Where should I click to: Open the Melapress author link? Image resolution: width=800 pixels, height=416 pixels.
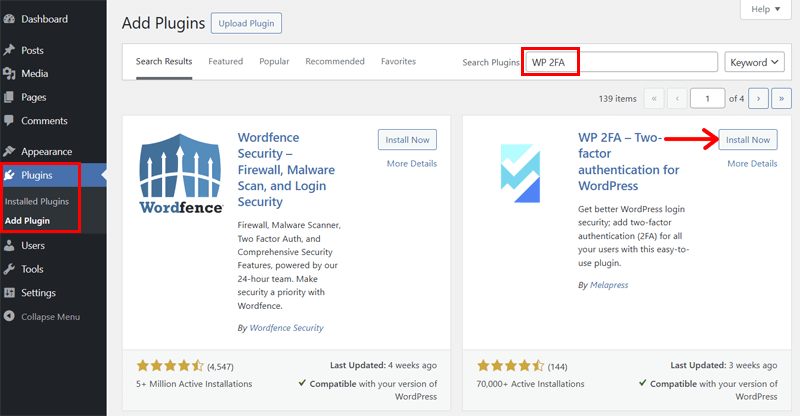[x=609, y=285]
